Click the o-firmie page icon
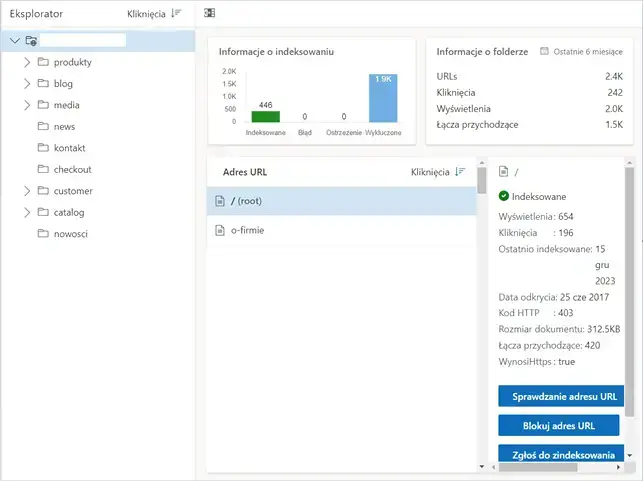 click(x=220, y=231)
